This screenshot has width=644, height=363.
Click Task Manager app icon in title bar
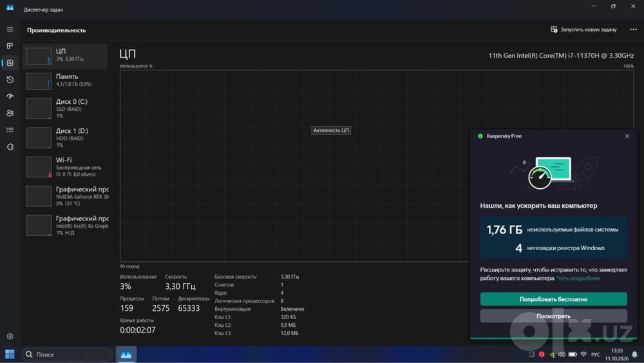click(10, 7)
